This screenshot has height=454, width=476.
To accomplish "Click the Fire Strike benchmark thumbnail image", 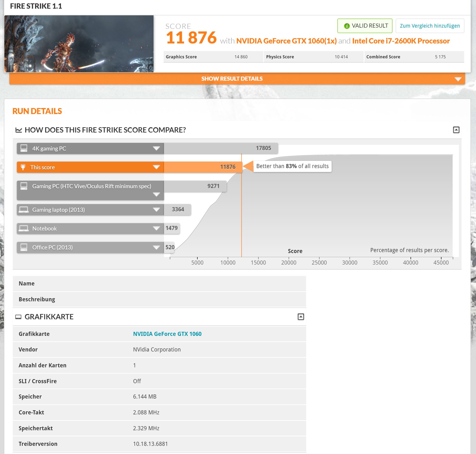I will pyautogui.click(x=79, y=44).
